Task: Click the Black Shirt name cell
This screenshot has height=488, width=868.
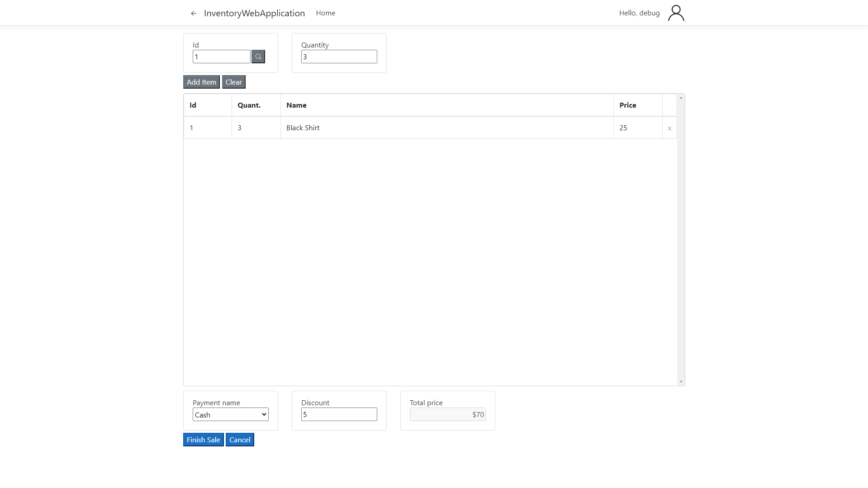Action: point(447,128)
